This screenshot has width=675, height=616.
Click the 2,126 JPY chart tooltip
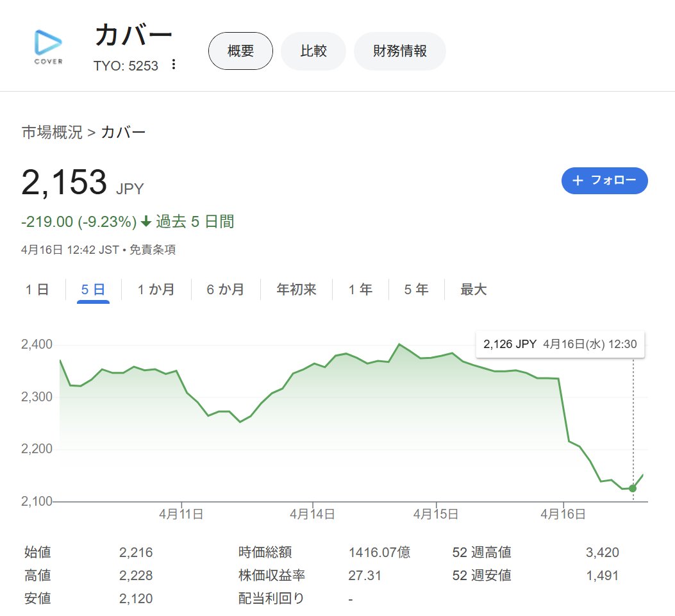tap(560, 344)
